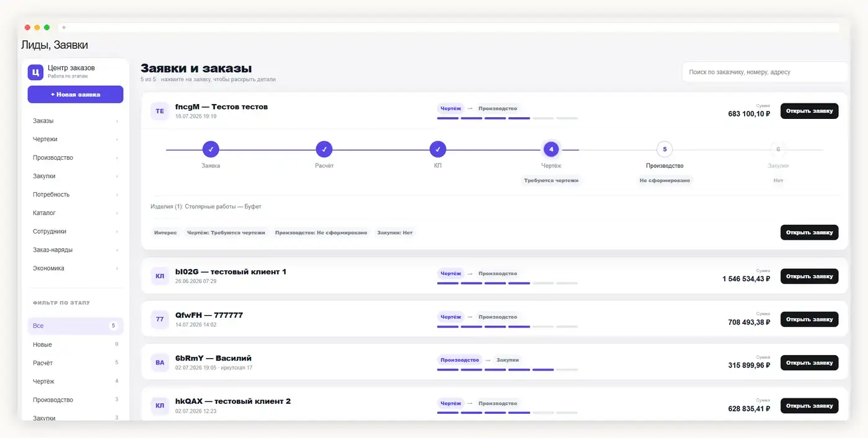Expand the Потребность sidebar section
The height and width of the screenshot is (438, 868).
76,195
